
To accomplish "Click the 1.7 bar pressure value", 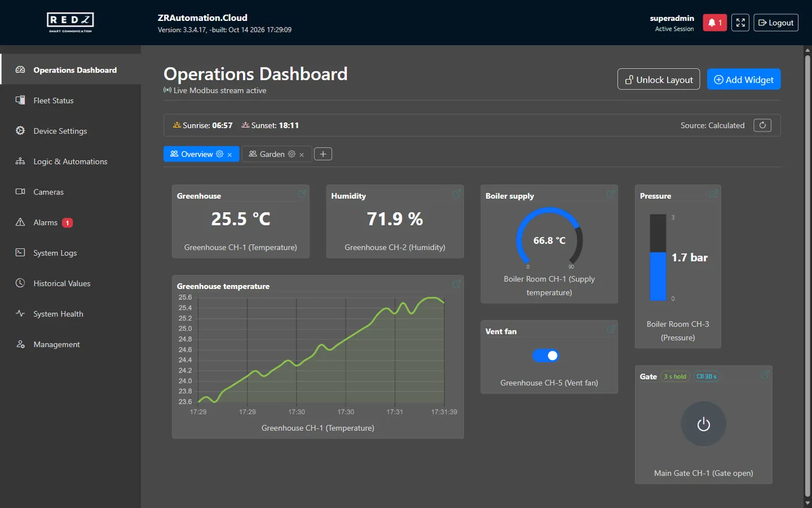I will pos(690,257).
